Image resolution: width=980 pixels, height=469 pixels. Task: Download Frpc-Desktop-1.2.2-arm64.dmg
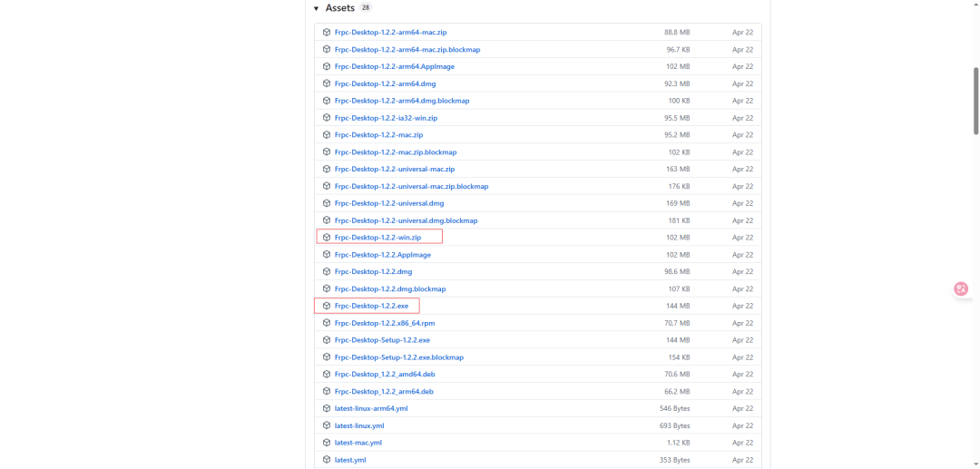[385, 83]
